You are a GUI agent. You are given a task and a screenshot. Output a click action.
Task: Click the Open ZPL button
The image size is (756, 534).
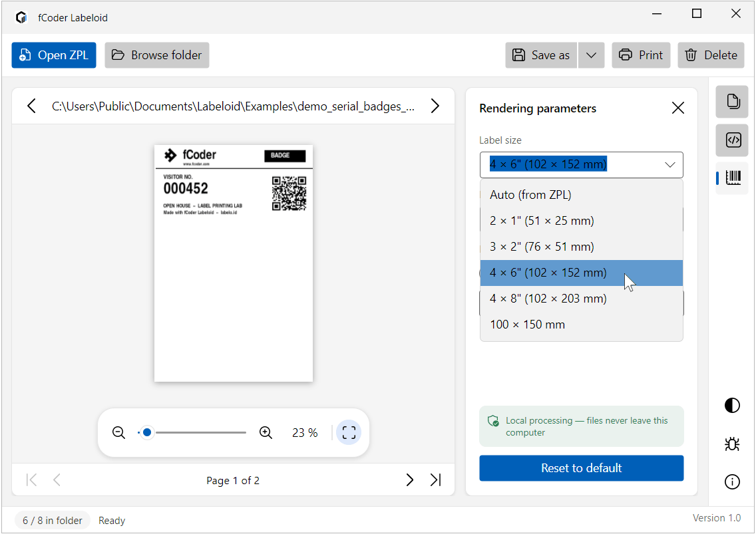(53, 55)
